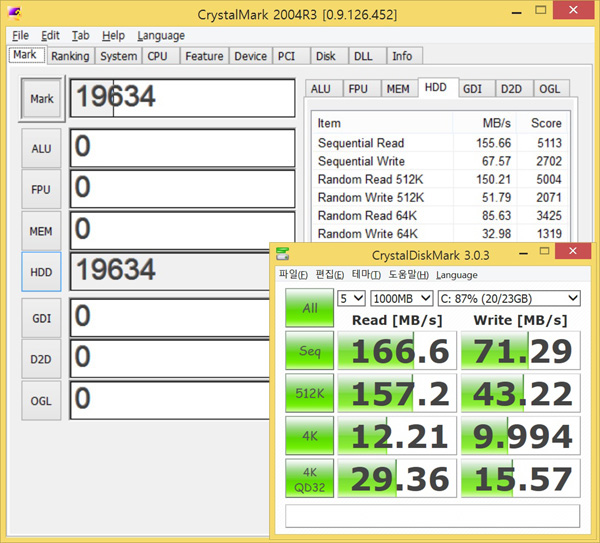Run the MEM benchmark button
Screen dimensions: 600x543
click(x=41, y=231)
